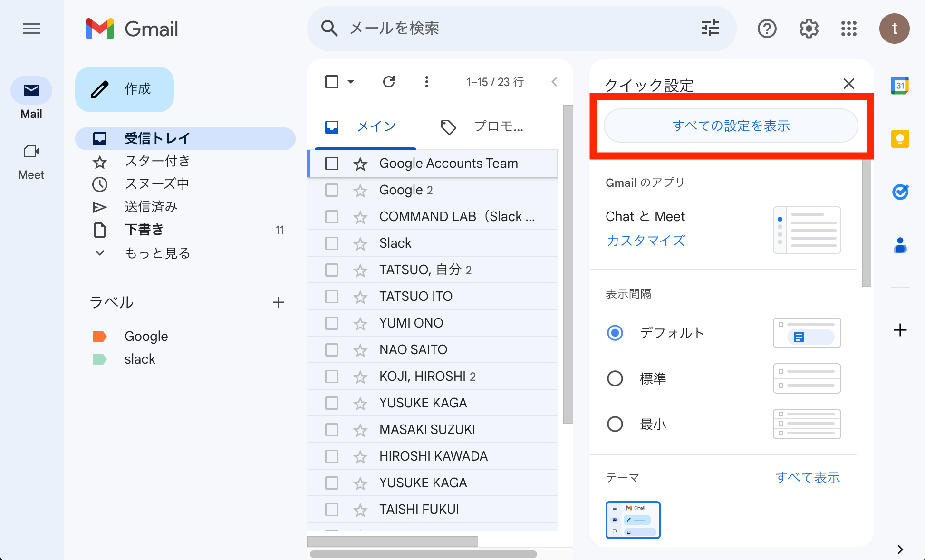Close the クイック設定 panel
The height and width of the screenshot is (560, 925).
click(849, 84)
